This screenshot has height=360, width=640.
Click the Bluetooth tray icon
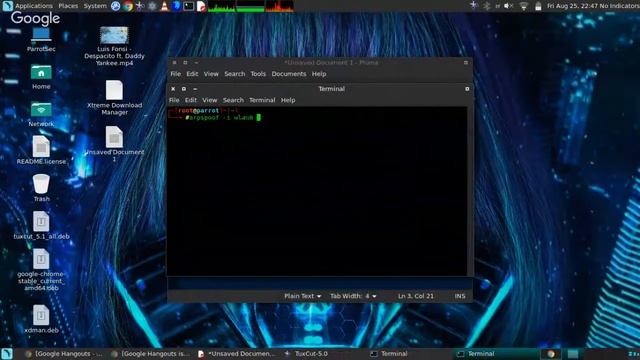tap(487, 6)
